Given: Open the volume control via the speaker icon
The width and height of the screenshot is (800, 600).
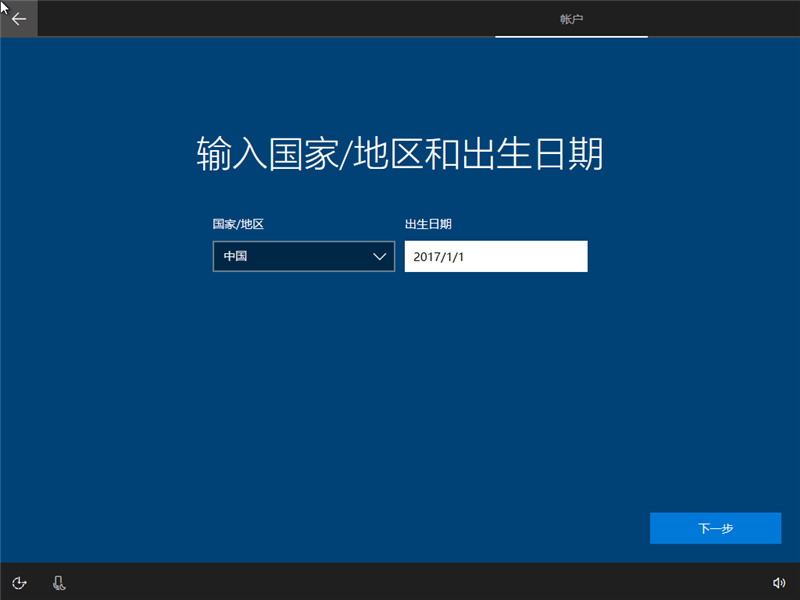Looking at the screenshot, I should point(781,582).
